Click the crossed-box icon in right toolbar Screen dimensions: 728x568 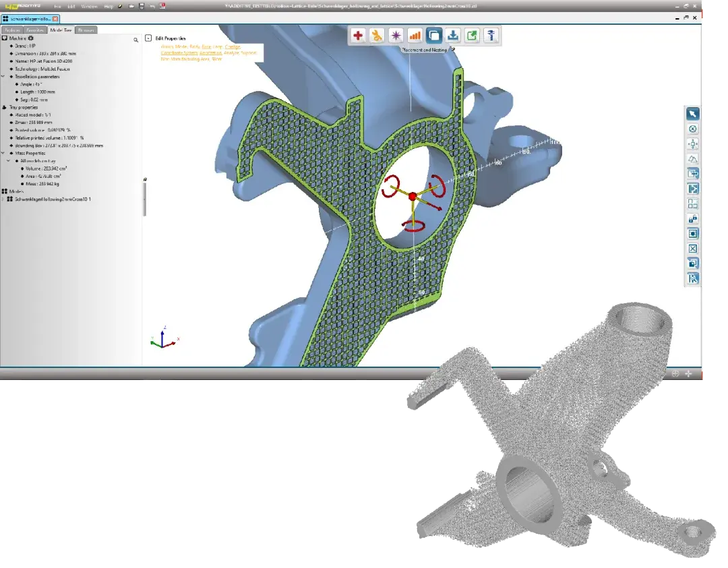point(692,249)
